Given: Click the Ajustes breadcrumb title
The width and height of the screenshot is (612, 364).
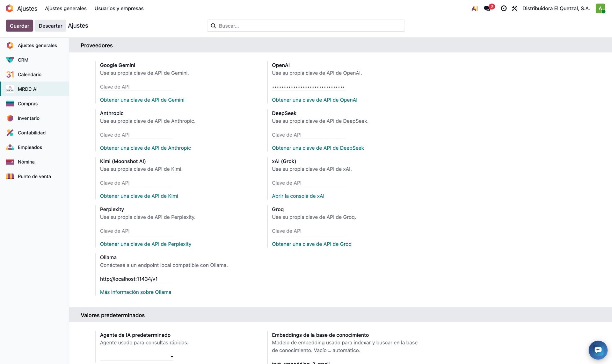Looking at the screenshot, I should (78, 25).
